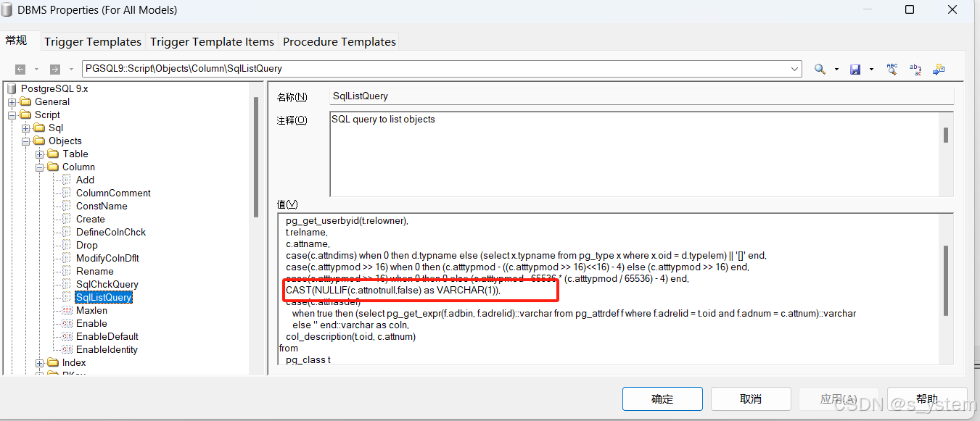Click the General folder icon
The width and height of the screenshot is (980, 421).
point(26,101)
